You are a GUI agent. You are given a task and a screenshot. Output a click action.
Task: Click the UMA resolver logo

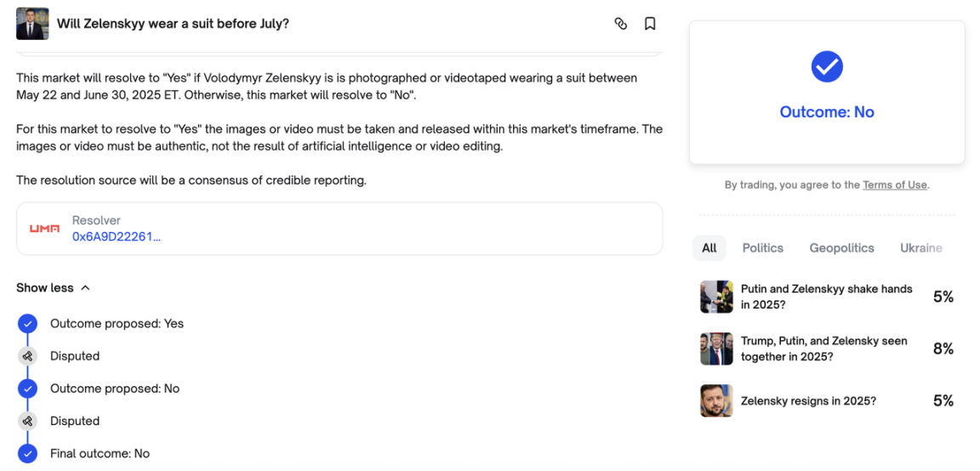[x=44, y=229]
